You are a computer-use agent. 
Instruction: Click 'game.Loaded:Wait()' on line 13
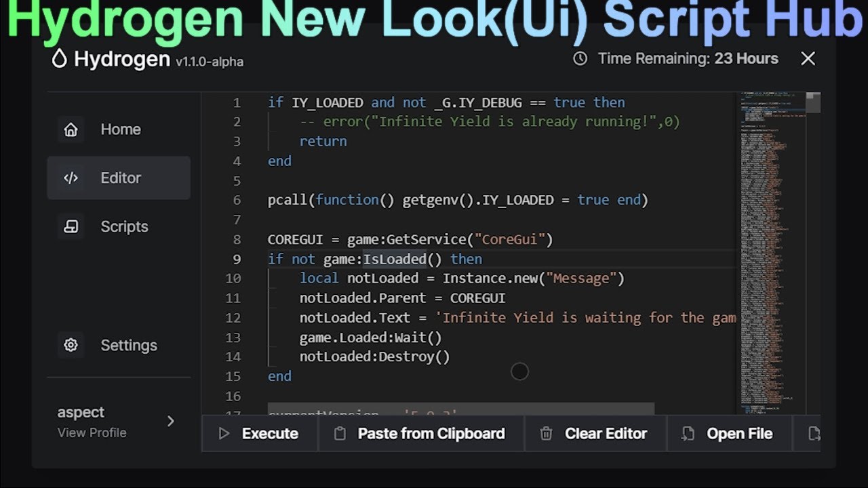[x=370, y=337]
